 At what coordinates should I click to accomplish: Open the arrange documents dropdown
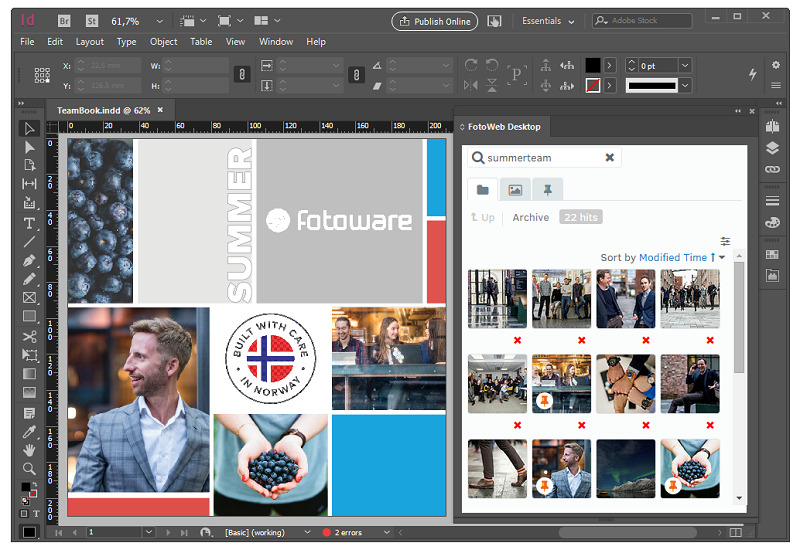278,20
